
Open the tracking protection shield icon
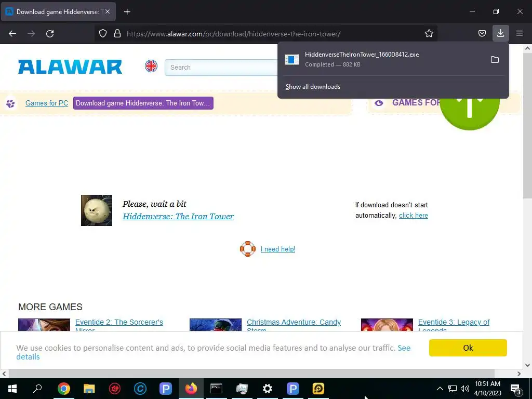pyautogui.click(x=103, y=34)
